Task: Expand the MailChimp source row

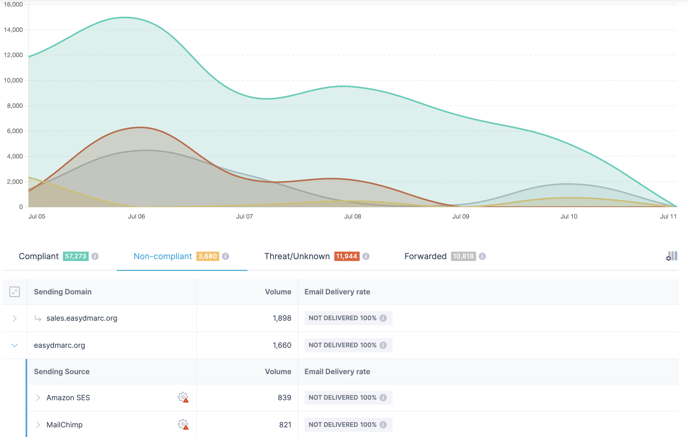Action: [x=38, y=425]
